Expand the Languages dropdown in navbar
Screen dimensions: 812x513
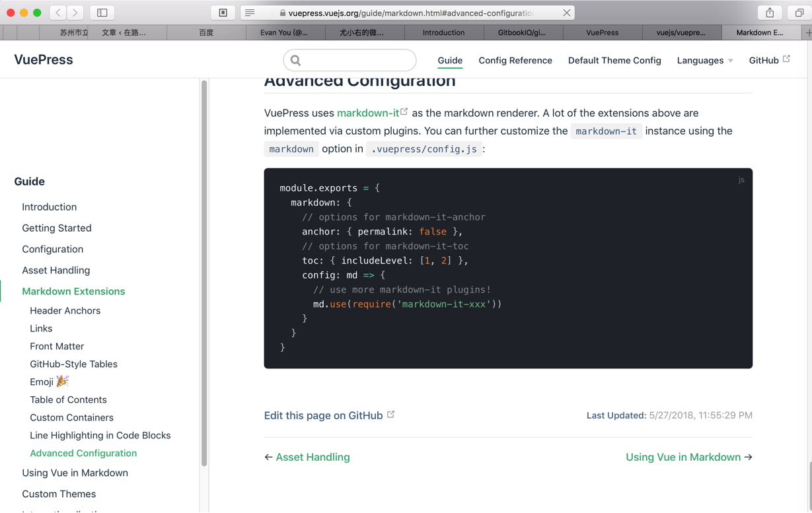pyautogui.click(x=704, y=60)
